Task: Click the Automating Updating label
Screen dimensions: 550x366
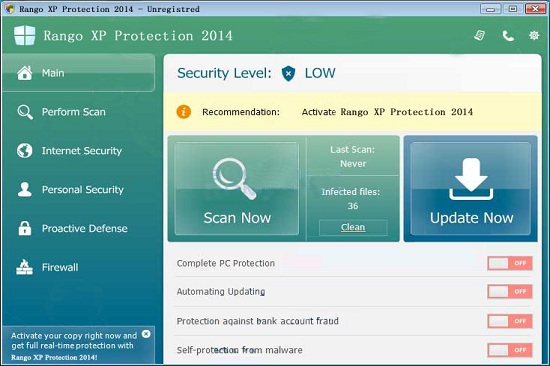Action: pos(221,292)
